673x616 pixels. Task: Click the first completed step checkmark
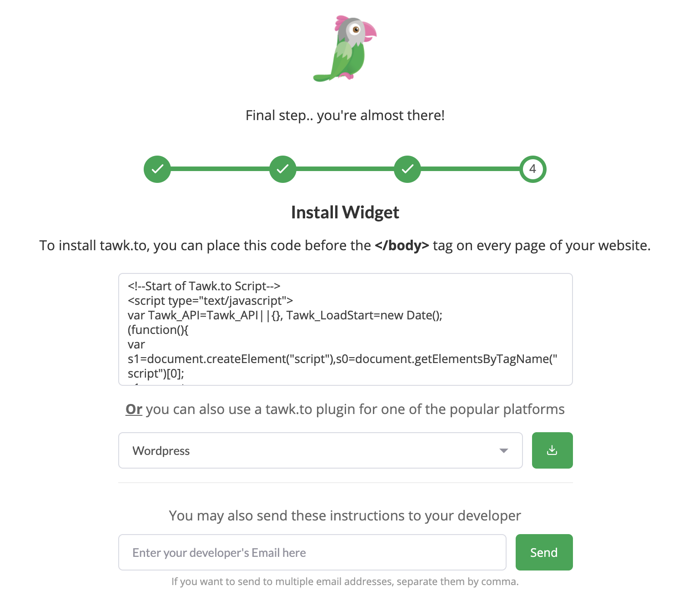click(157, 169)
